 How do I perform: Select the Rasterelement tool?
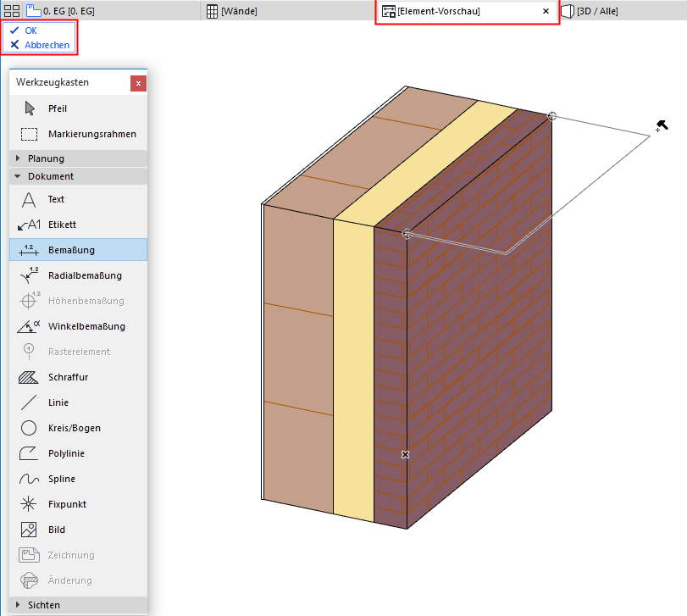point(78,352)
